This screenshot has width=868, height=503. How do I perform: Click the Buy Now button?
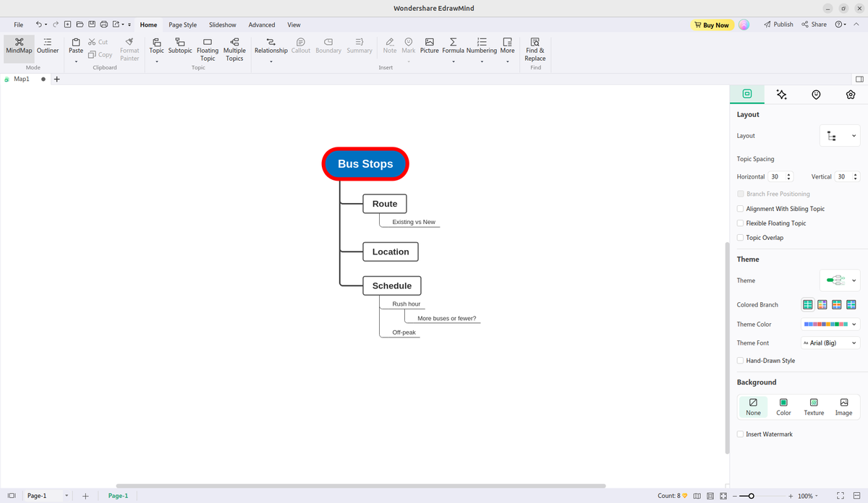click(711, 25)
